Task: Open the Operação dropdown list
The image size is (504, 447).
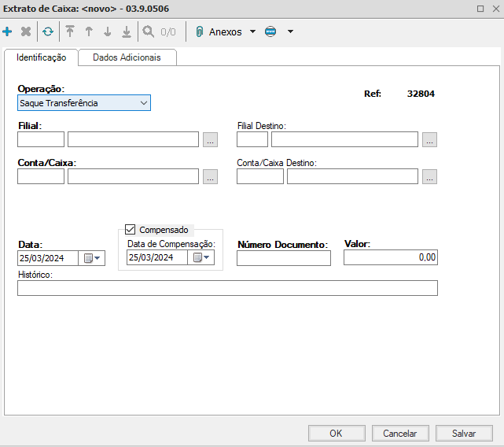Action: pos(143,103)
